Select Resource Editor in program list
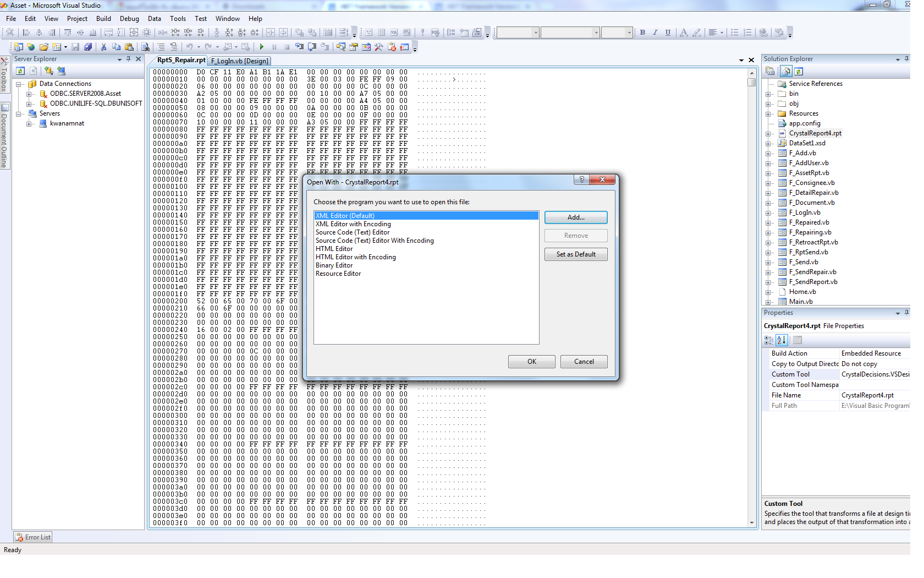The width and height of the screenshot is (924, 578). click(338, 274)
